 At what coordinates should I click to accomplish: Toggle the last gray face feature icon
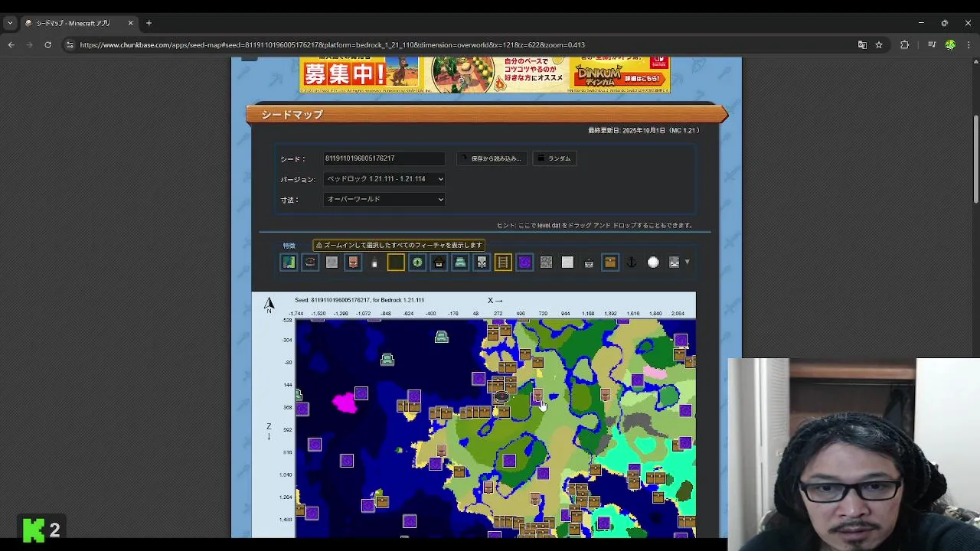[x=675, y=262]
